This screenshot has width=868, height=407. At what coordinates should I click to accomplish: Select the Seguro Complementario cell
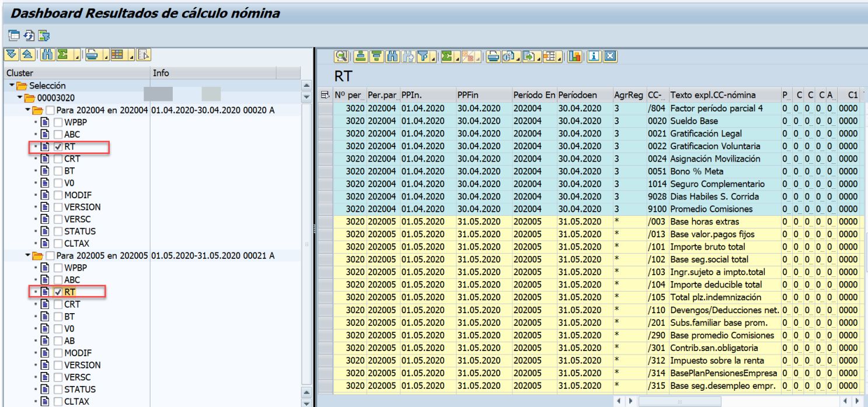[724, 184]
